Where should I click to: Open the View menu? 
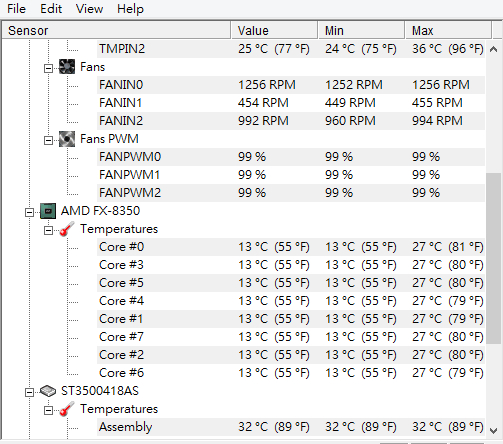point(89,9)
